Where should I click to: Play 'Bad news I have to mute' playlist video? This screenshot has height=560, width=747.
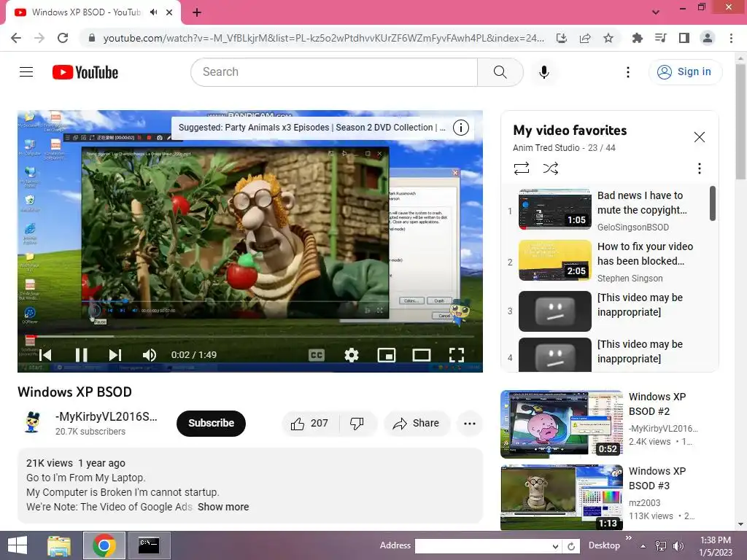609,211
